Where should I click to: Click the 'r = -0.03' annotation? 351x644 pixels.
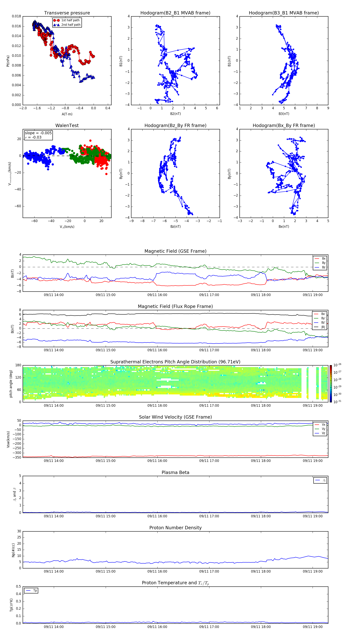click(x=33, y=137)
